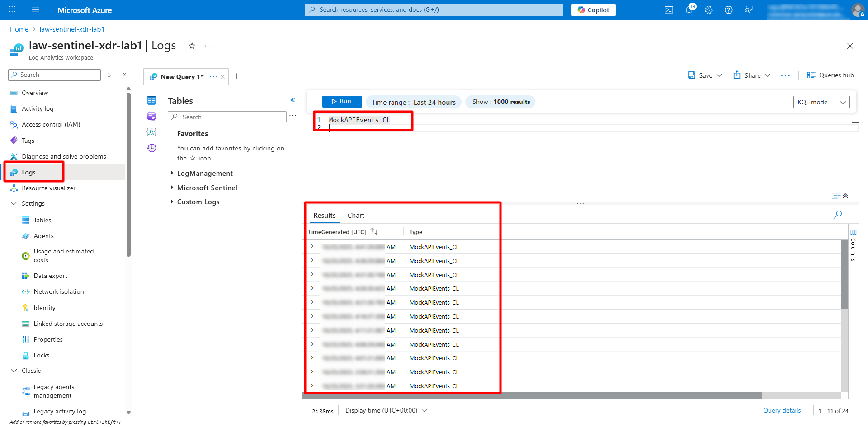Open Cloud Shell icon in top bar
Image resolution: width=868 pixels, height=427 pixels.
[x=669, y=10]
